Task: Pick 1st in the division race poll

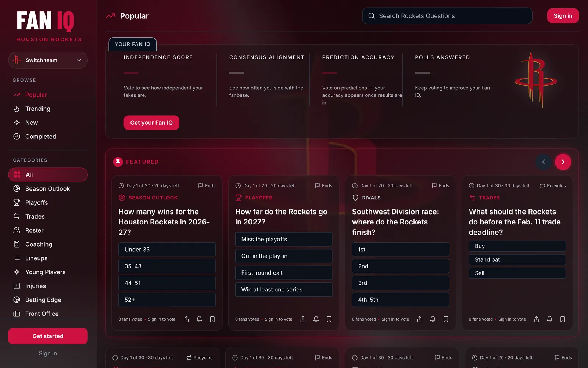Action: pyautogui.click(x=401, y=250)
